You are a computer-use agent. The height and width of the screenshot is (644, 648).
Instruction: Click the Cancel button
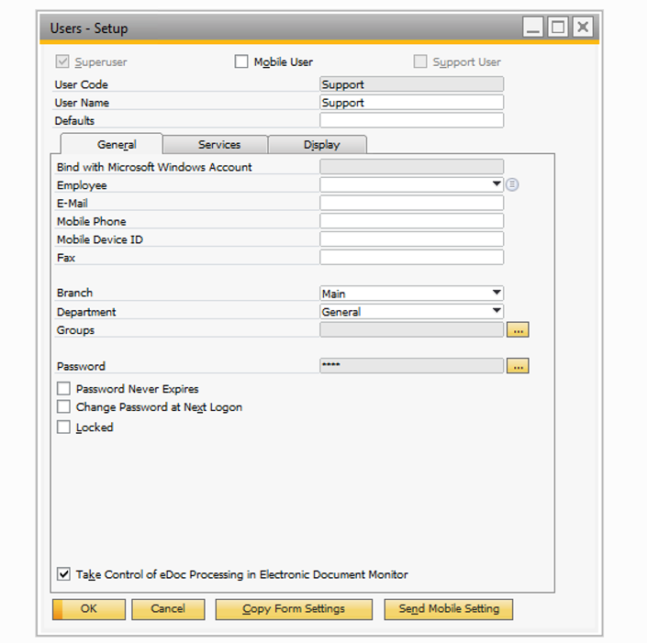[168, 609]
